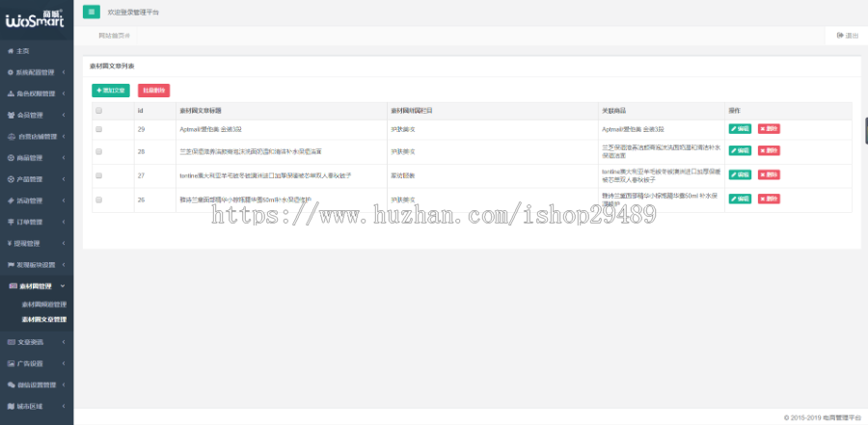Image resolution: width=868 pixels, height=425 pixels.
Task: Click the circle icon for 商品管理
Action: point(11,158)
